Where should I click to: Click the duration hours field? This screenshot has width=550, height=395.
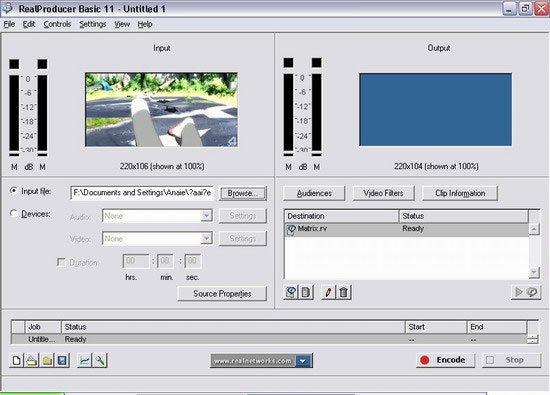[x=136, y=261]
